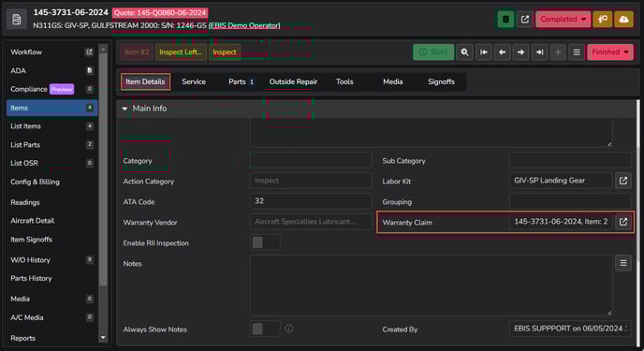Viewport: 644px width, 351px height.
Task: Click Workflow pop-out icon in sidebar
Action: [x=89, y=51]
